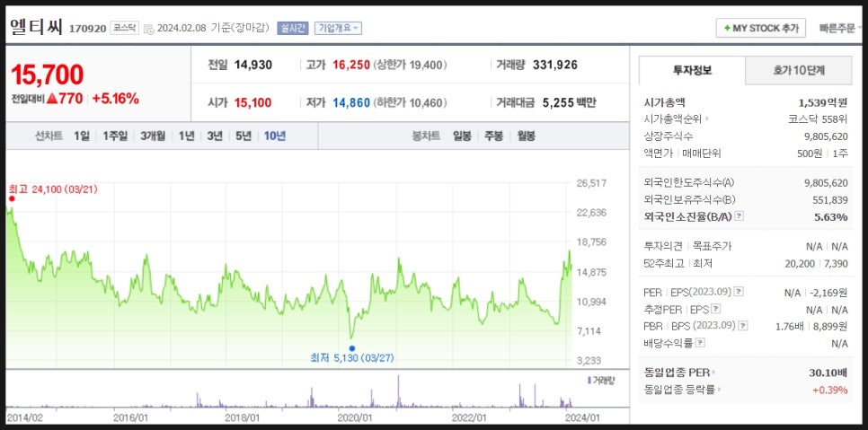Click the 최저 5,130 (03/27) label
Image resolution: width=868 pixels, height=430 pixels.
[x=352, y=358]
